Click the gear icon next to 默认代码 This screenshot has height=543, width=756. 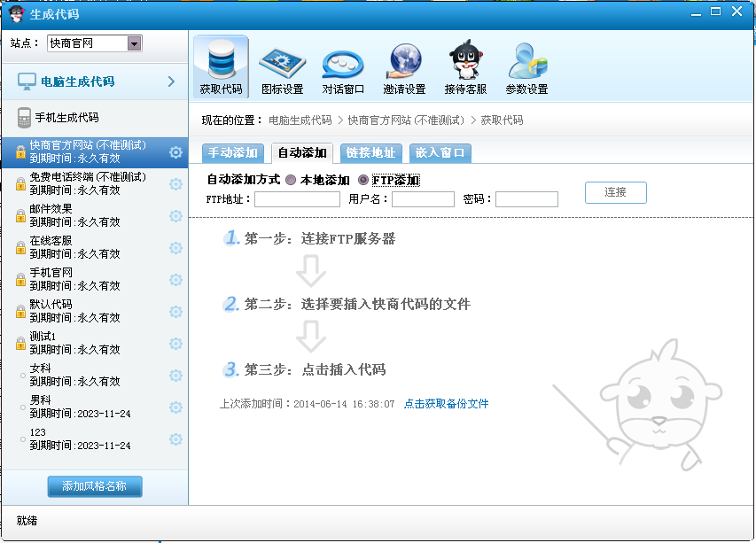point(175,312)
